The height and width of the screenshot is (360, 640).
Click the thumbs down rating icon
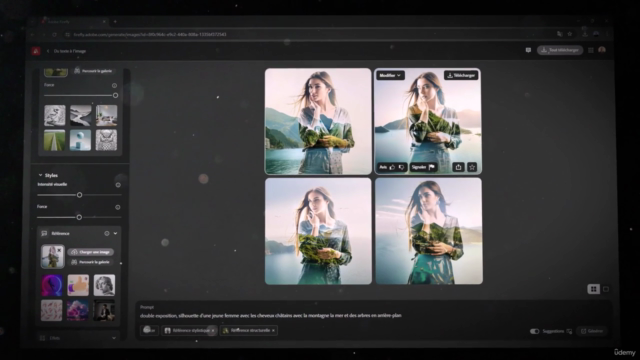click(401, 167)
